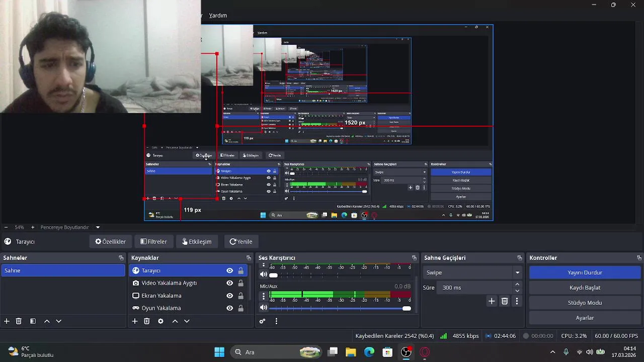644x362 pixels.
Task: Enable Stüdyo Modu
Action: (x=585, y=303)
